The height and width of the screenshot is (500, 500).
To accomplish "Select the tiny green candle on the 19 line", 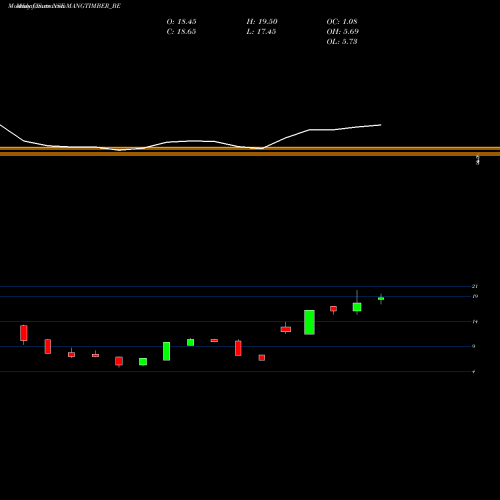I will 381,299.
